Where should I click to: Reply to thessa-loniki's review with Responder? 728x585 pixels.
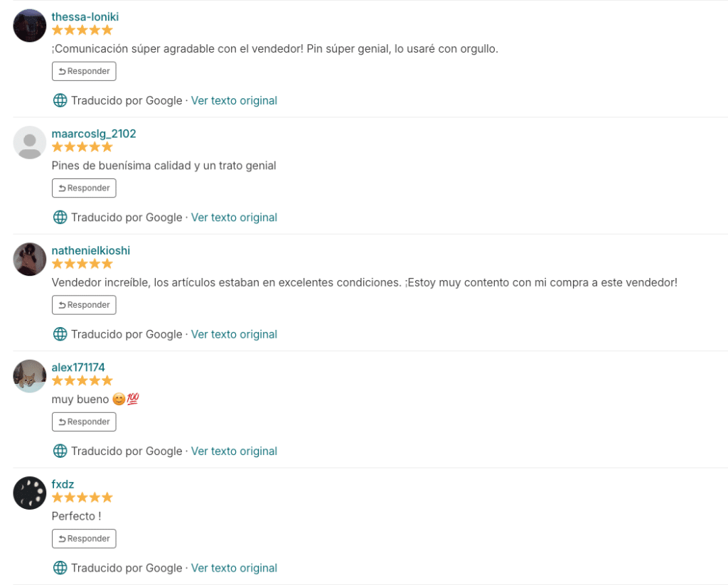(84, 71)
